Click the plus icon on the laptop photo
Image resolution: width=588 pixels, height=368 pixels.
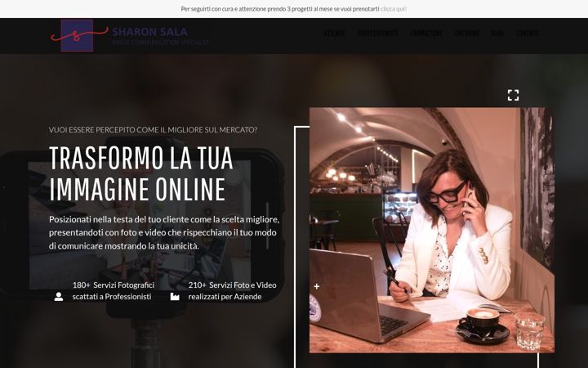click(x=317, y=286)
